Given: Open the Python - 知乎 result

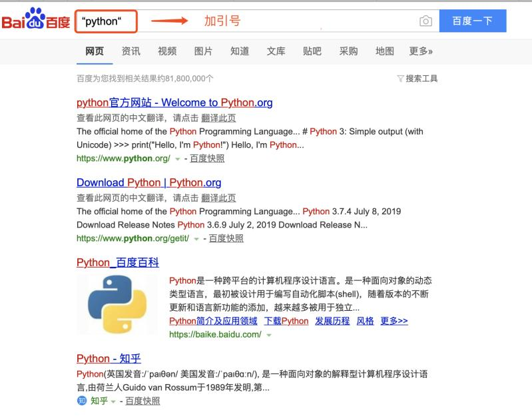Looking at the screenshot, I should point(109,358).
